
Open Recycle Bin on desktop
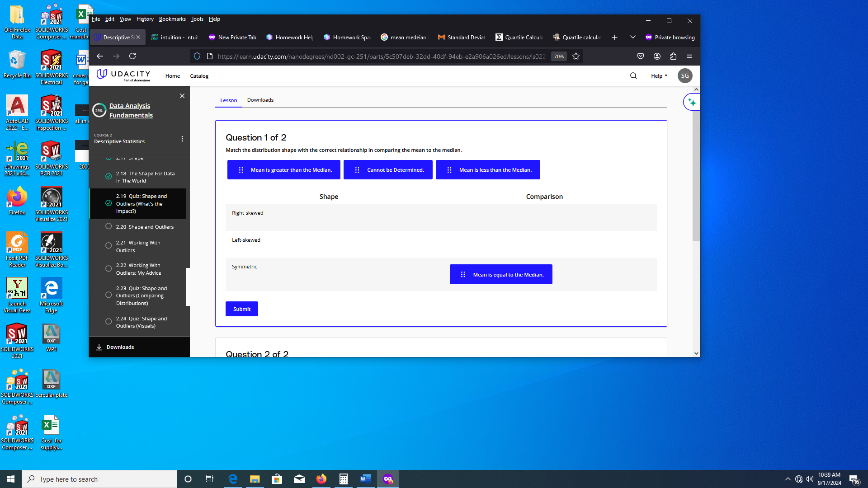tap(17, 64)
